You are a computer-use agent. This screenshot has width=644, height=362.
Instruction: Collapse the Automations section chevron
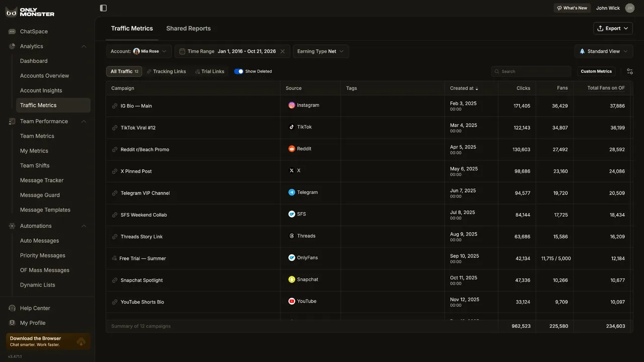coord(84,226)
